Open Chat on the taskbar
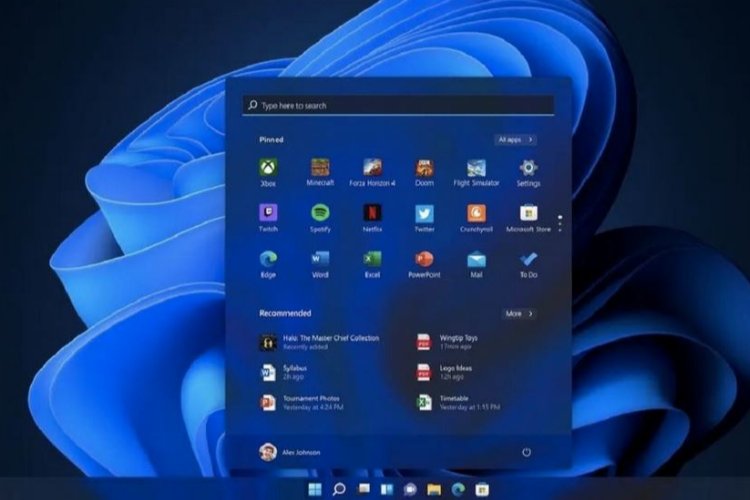This screenshot has width=750, height=500. (410, 489)
